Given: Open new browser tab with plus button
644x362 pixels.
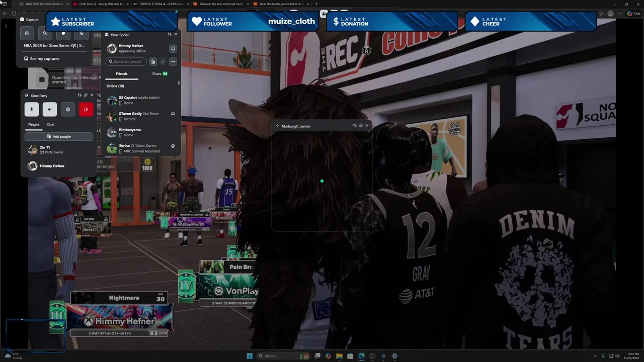Looking at the screenshot, I should coord(316,4).
